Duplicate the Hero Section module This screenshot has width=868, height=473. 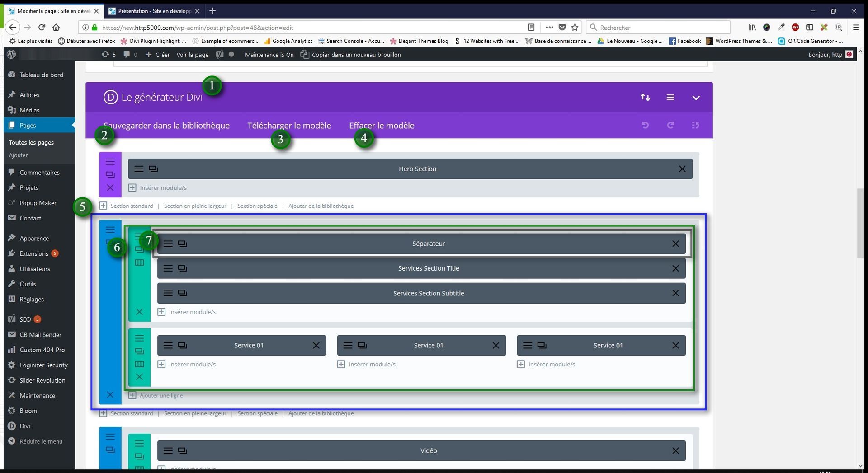coord(153,169)
